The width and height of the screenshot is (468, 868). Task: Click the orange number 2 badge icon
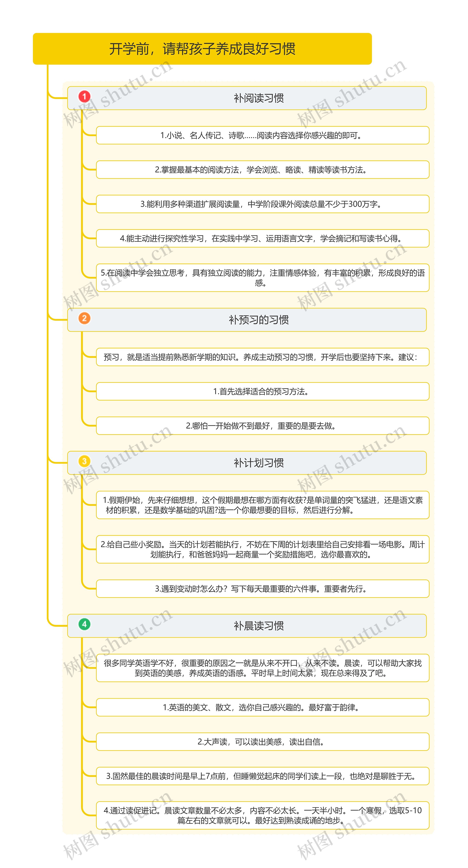click(x=84, y=318)
